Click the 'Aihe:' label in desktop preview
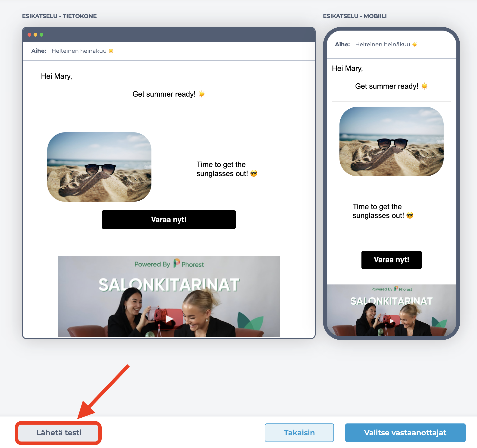 pyautogui.click(x=39, y=51)
